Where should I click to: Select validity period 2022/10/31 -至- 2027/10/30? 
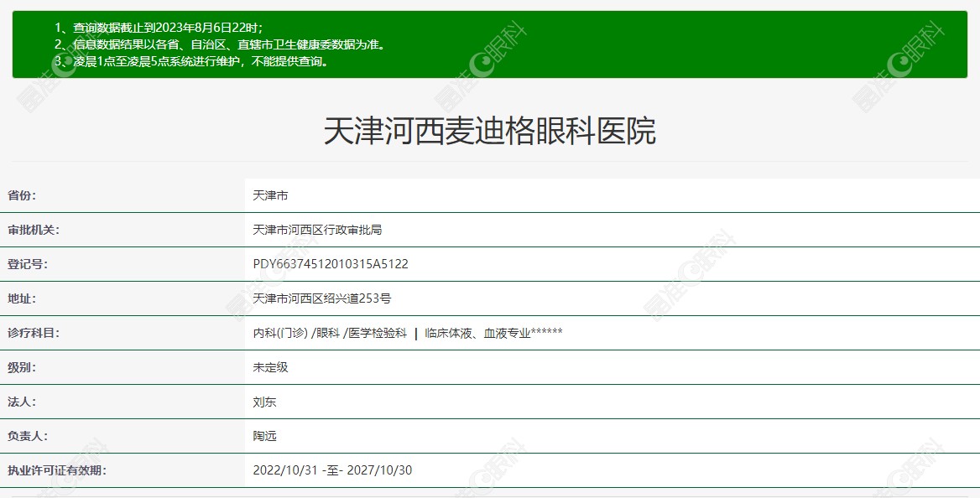click(x=332, y=470)
